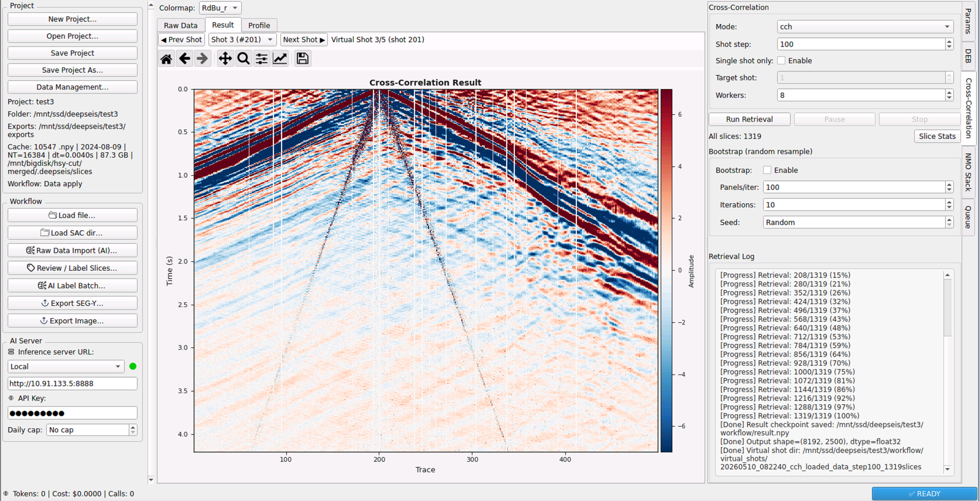
Task: Open the Queue side tab
Action: pos(969,217)
